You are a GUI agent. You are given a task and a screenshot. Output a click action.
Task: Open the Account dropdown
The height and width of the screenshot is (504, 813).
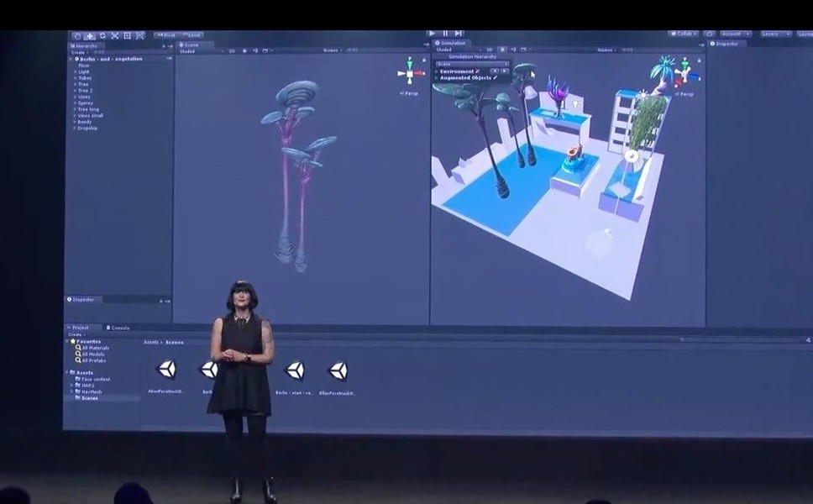735,34
